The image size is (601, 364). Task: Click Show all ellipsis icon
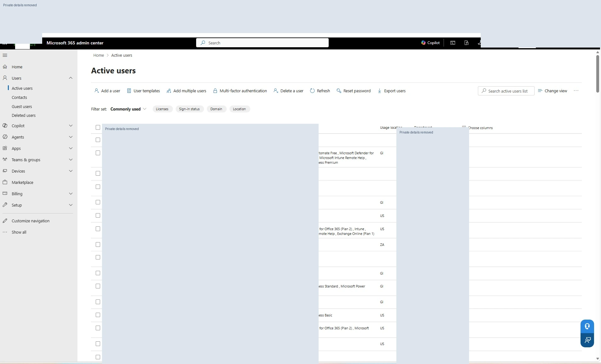pyautogui.click(x=5, y=232)
